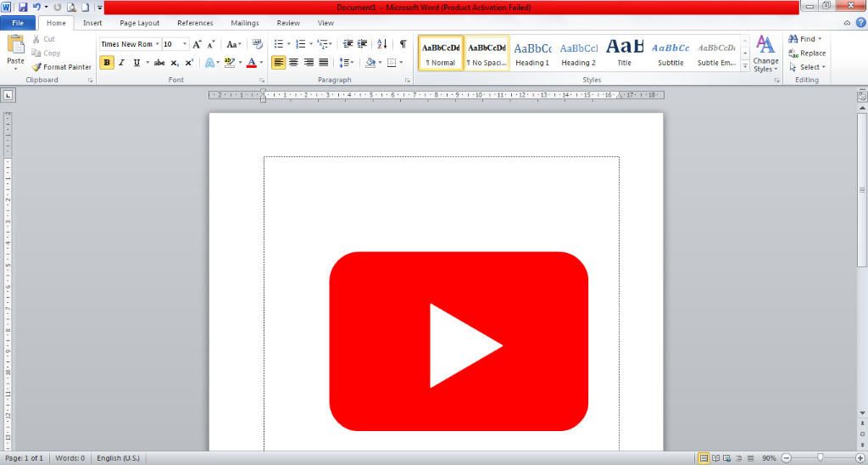
Task: Open the Customize Quick Access Toolbar dropdown
Action: [100, 8]
